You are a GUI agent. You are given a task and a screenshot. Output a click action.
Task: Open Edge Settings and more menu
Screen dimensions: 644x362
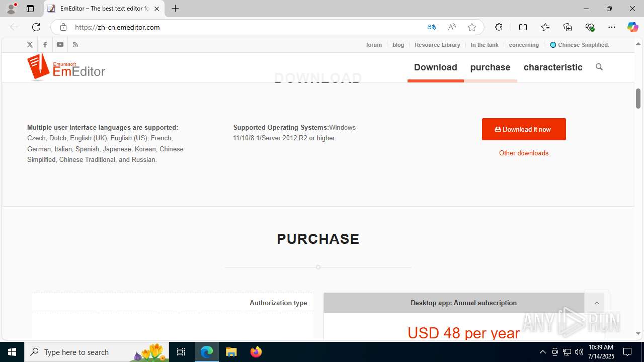[x=612, y=27]
